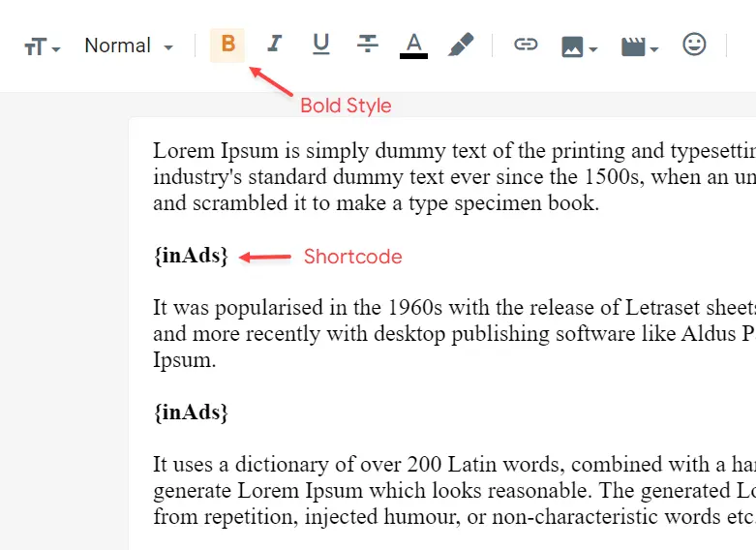Expand the Normal paragraph style dropdown
The height and width of the screenshot is (550, 756).
[129, 46]
